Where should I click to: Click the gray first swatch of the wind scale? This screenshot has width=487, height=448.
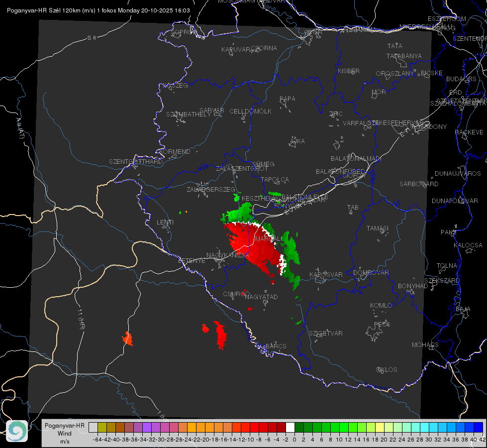point(93,427)
